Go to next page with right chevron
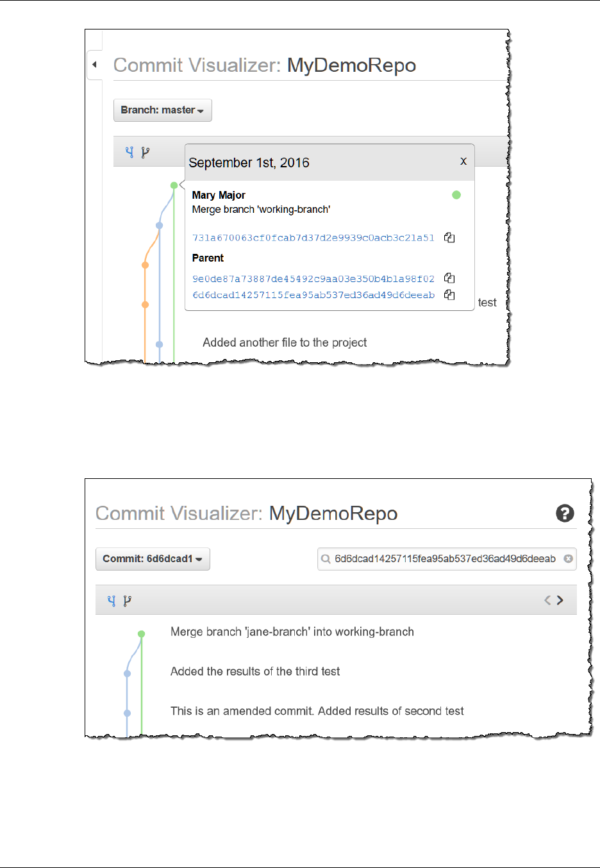 click(x=560, y=600)
